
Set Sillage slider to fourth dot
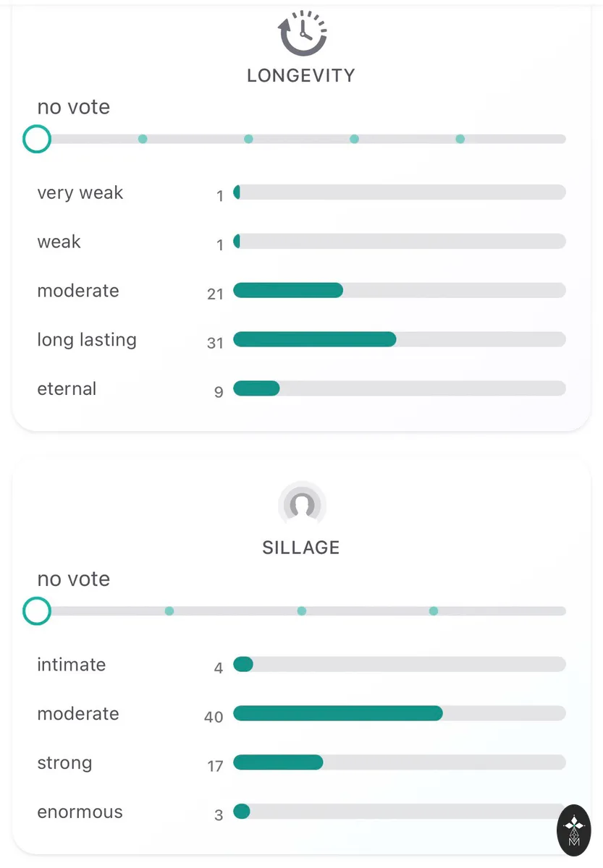point(434,611)
